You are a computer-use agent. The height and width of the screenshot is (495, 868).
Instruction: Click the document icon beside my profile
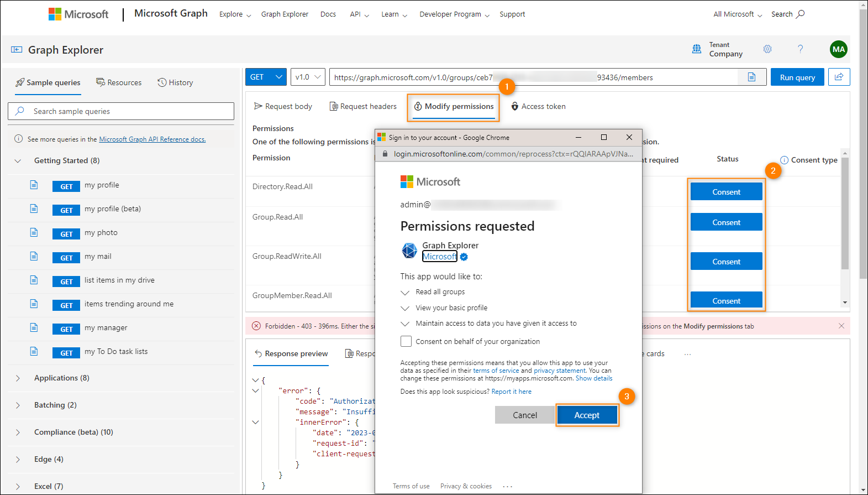(34, 185)
